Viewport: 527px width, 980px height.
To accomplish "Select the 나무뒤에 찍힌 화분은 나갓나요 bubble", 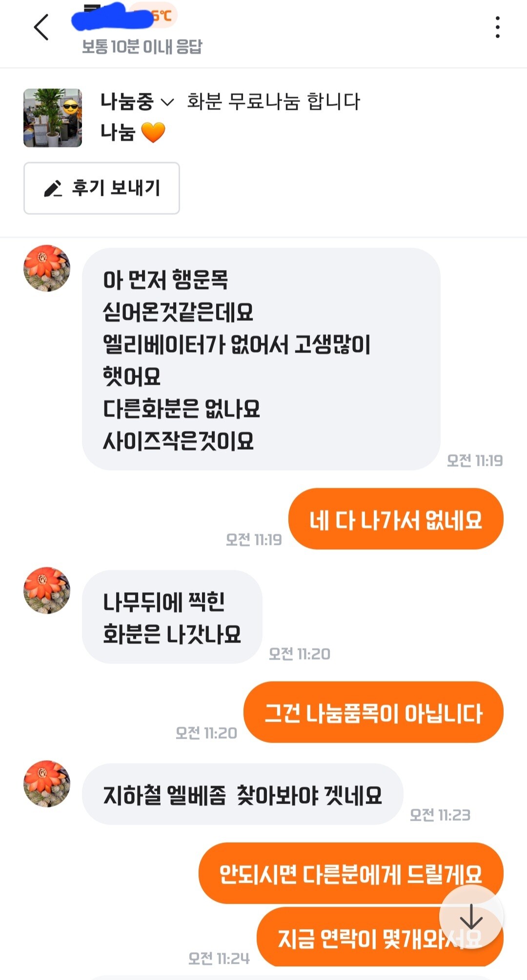I will (172, 617).
